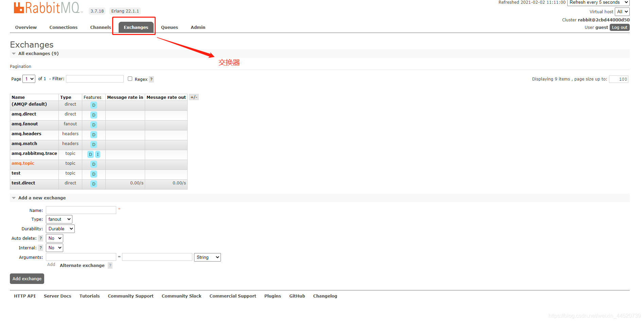644x322 pixels.
Task: Open the Durability dropdown
Action: coord(60,229)
